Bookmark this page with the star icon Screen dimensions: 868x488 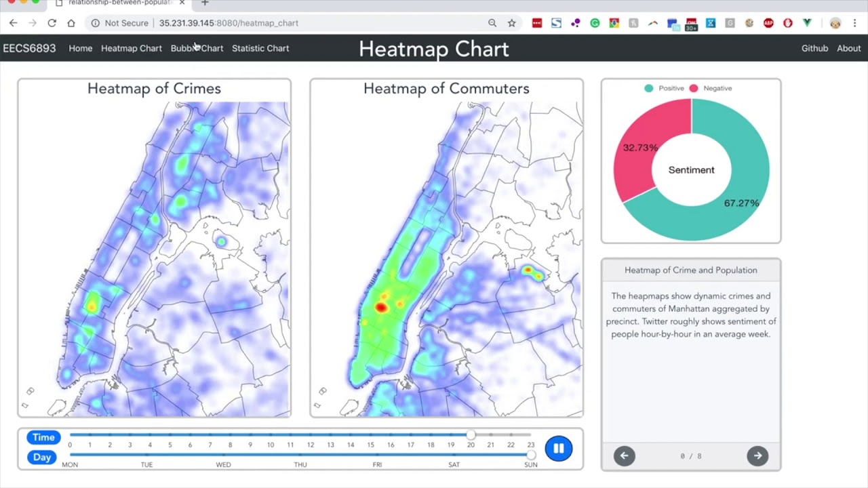pyautogui.click(x=512, y=23)
